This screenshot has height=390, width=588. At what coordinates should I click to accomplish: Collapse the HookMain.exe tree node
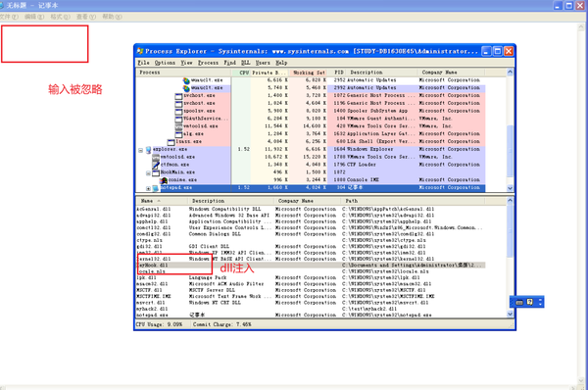pos(148,173)
